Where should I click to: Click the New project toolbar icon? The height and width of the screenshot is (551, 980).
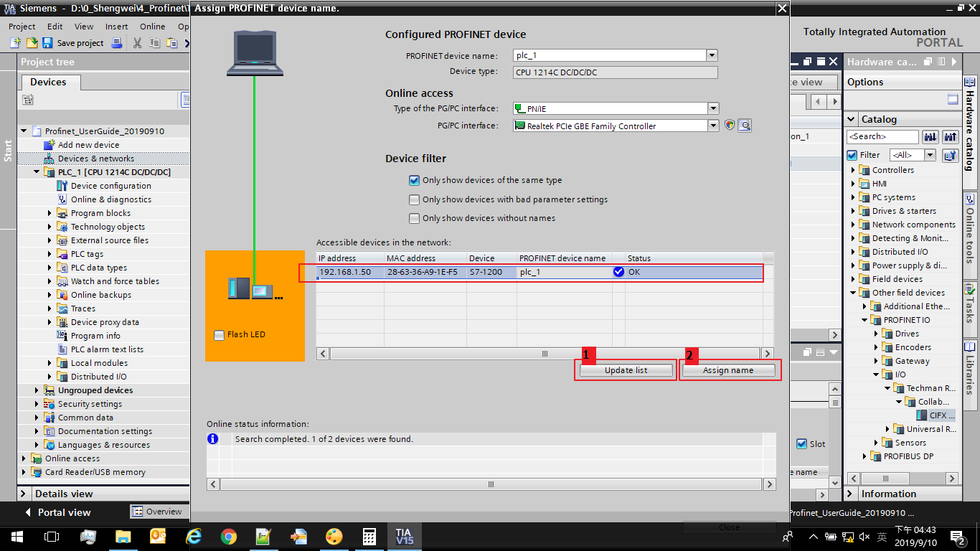[15, 43]
